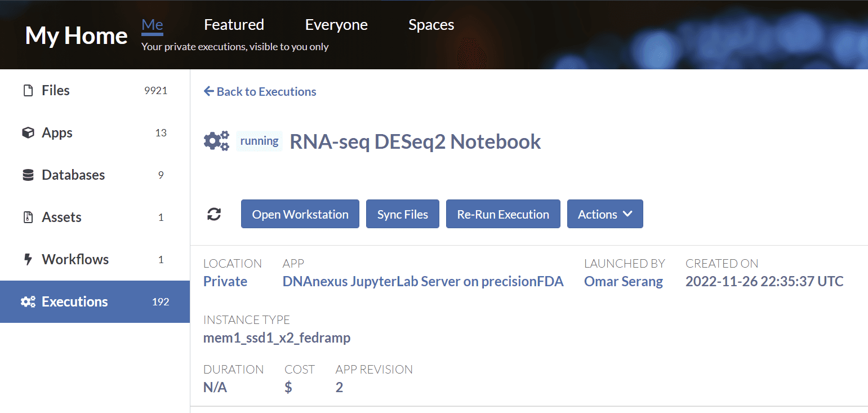
Task: Click Re-Run Execution button
Action: [x=502, y=214]
